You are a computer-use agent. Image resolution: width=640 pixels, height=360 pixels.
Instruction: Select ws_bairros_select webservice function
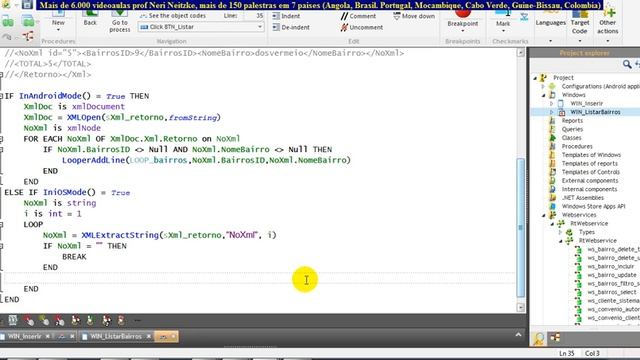click(x=611, y=292)
